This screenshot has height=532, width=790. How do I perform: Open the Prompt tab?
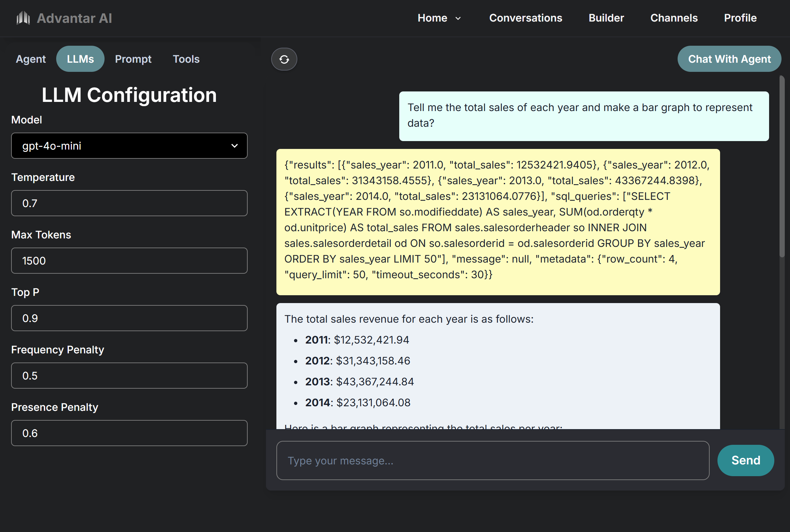coord(133,59)
